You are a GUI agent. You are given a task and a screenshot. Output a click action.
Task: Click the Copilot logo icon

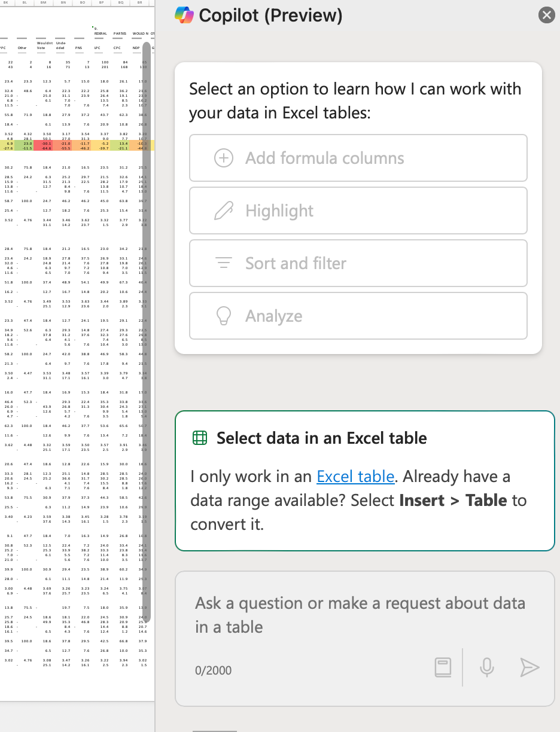point(184,16)
